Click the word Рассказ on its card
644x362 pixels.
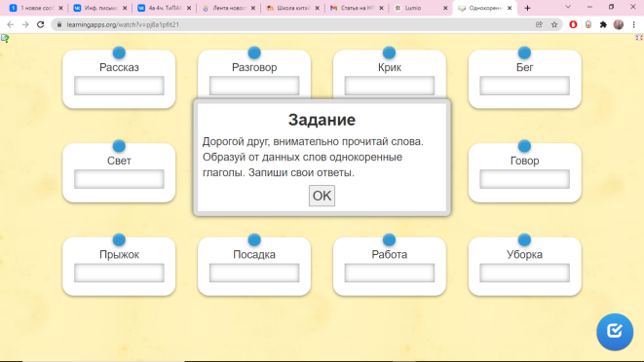point(119,67)
